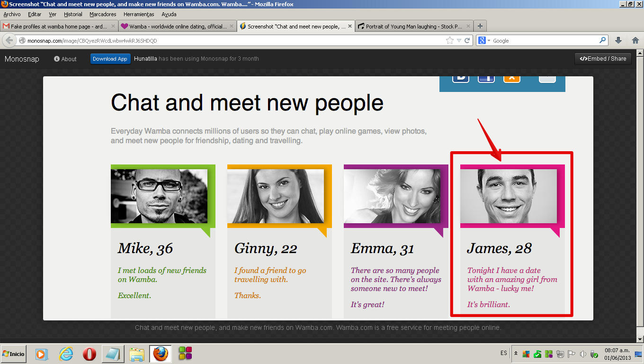Launch Opera browser from taskbar
The width and height of the screenshot is (644, 364).
pyautogui.click(x=89, y=354)
